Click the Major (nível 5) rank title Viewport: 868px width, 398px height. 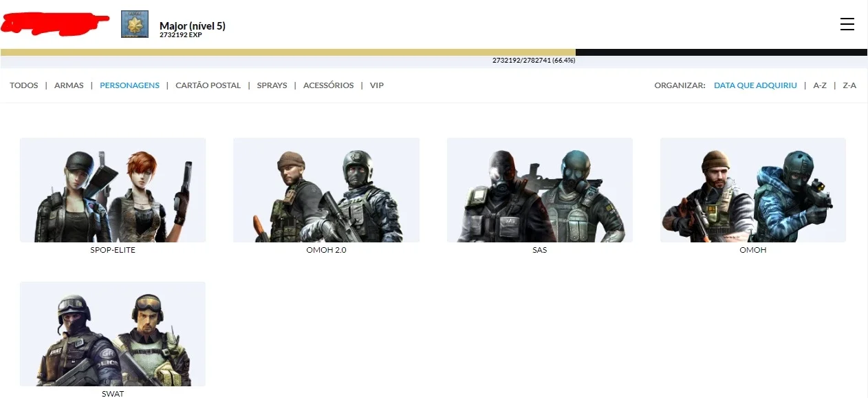click(193, 25)
